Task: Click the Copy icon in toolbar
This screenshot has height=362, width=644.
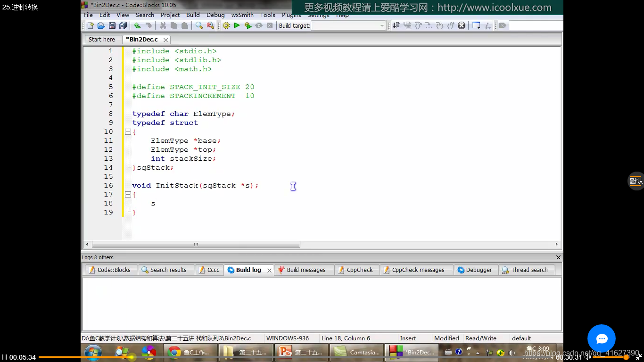Action: click(174, 25)
